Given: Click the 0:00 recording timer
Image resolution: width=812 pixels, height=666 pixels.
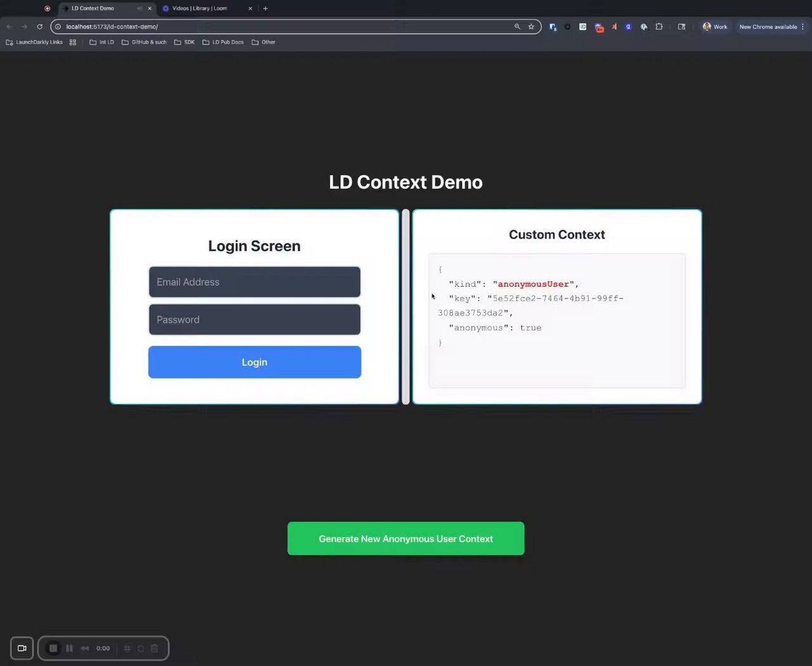Looking at the screenshot, I should (103, 648).
